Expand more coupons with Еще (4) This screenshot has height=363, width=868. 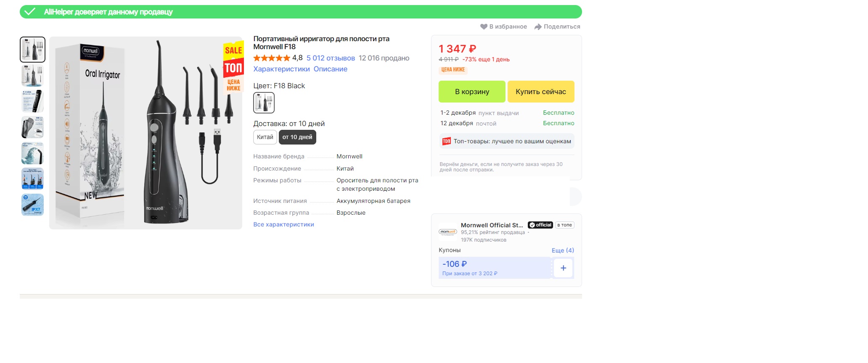pos(563,250)
